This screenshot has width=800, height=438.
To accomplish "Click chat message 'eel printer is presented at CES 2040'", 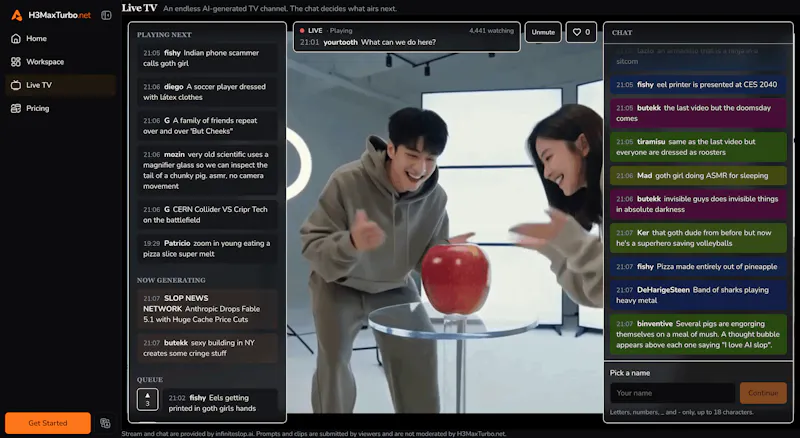I will click(x=698, y=85).
